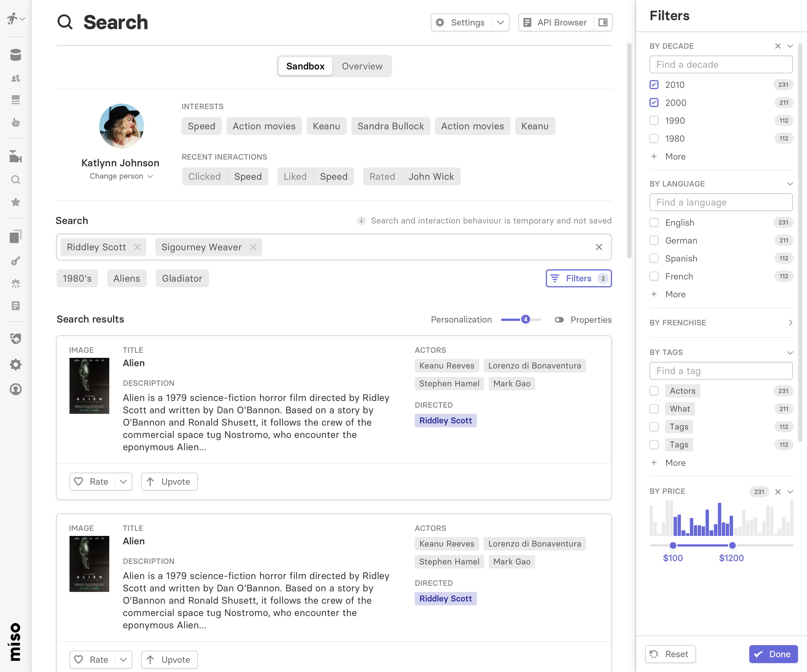Collapse the By Price section chevron
The image size is (807, 672).
pos(790,491)
